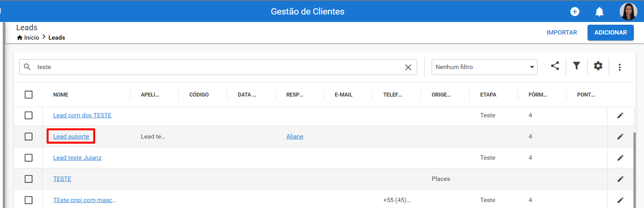Viewport: 644px width, 208px height.
Task: Sort by the CÓDIGO column header
Action: 199,95
